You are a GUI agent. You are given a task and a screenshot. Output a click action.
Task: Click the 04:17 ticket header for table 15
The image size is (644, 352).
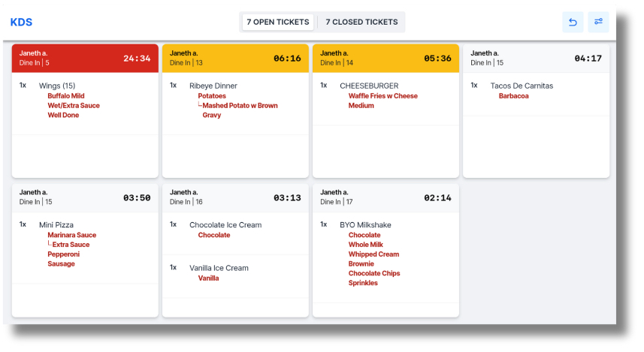[x=536, y=59]
